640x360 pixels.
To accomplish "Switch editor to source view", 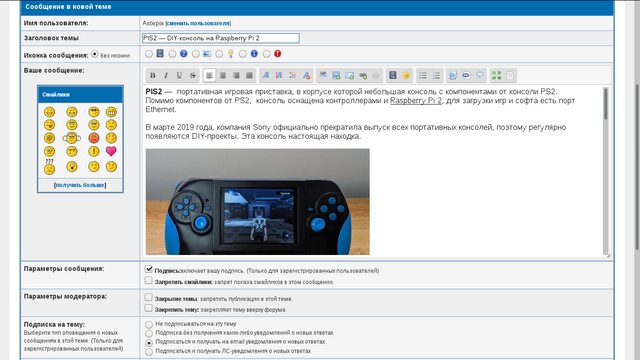I will (510, 76).
